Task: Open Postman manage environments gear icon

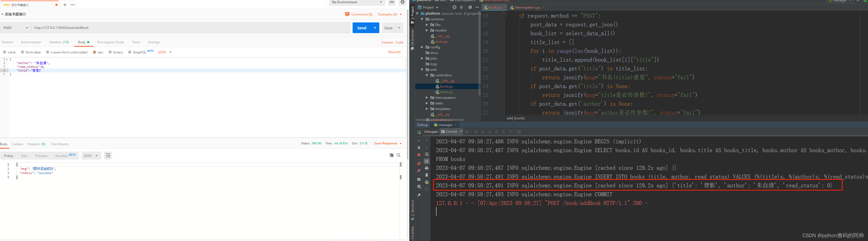Action: click(402, 2)
